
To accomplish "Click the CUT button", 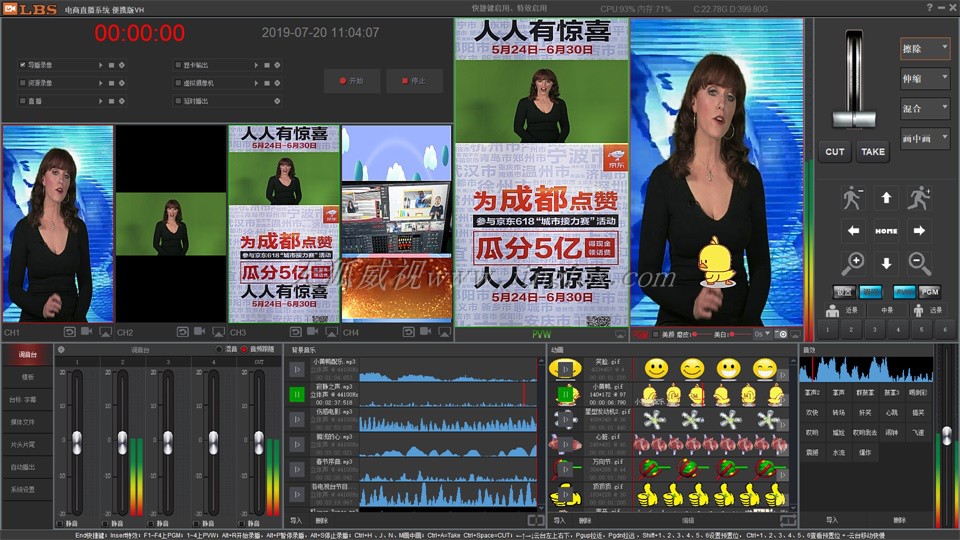I will [834, 152].
